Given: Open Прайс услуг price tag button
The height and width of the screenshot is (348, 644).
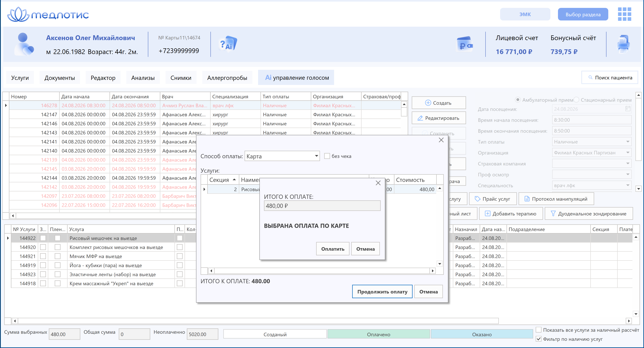Looking at the screenshot, I should coord(493,199).
